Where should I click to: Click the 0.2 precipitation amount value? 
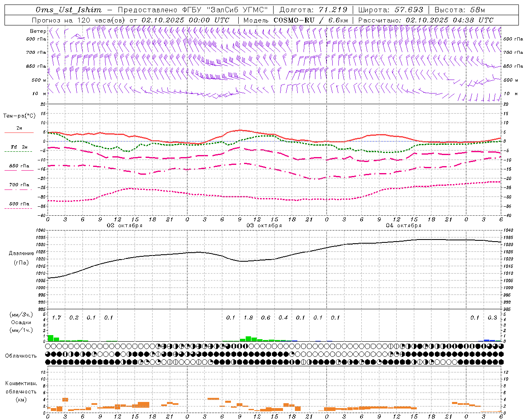tap(74, 317)
